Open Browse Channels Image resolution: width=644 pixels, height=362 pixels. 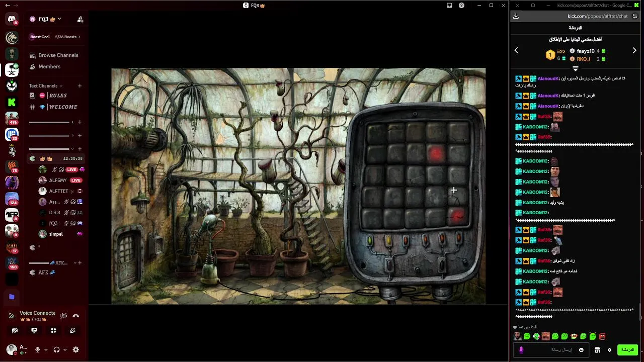[55, 55]
